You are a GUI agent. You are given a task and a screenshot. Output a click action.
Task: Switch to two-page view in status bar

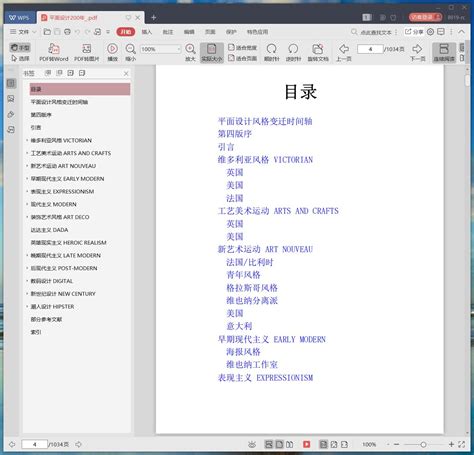click(x=290, y=444)
